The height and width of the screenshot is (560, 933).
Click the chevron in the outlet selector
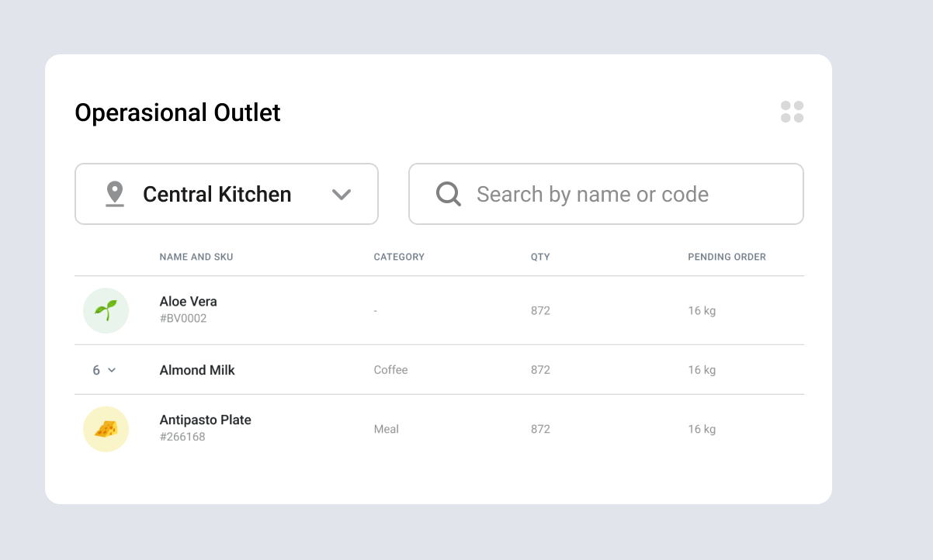342,195
